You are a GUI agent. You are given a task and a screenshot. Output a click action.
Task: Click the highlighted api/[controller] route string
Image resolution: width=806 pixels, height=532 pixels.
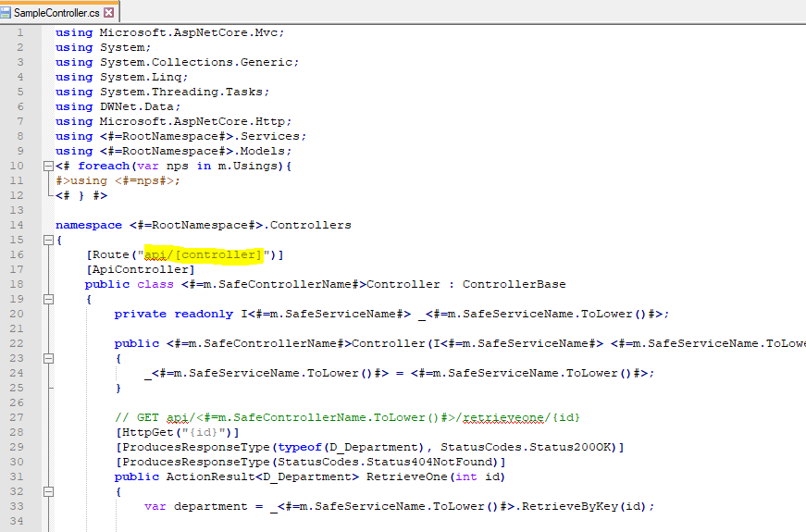tap(204, 254)
